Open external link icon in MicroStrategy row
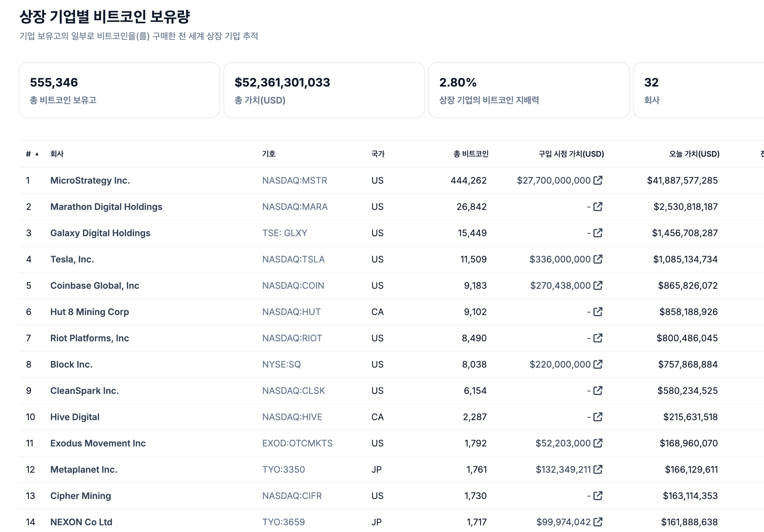The height and width of the screenshot is (532, 764). [598, 180]
